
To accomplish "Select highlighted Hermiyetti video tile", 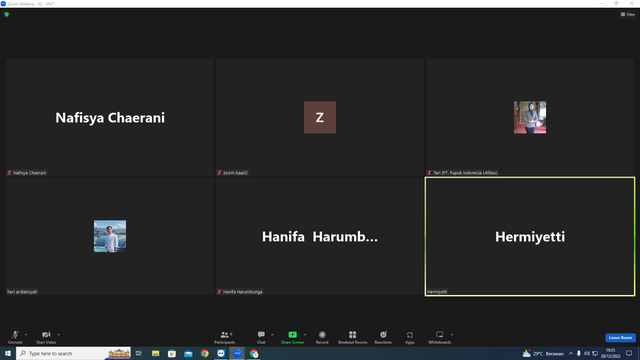I will click(x=530, y=236).
